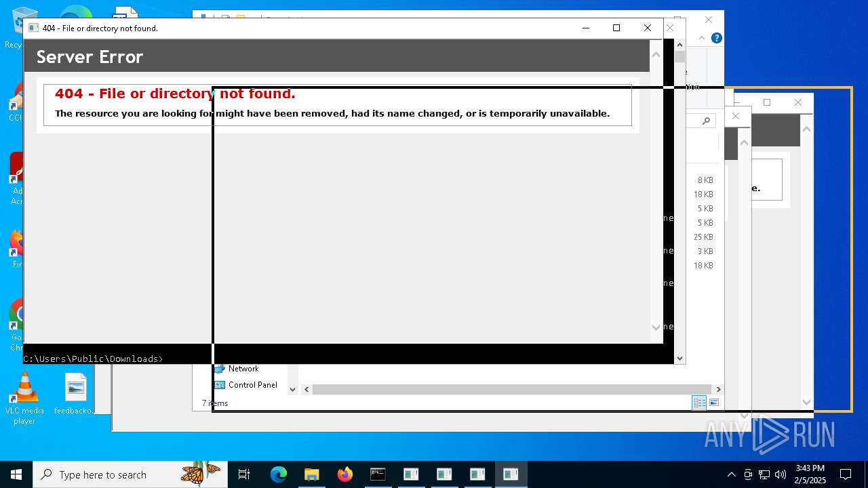Select Network in File Explorer navigation pane
Screen dimensions: 868x488
(x=243, y=369)
